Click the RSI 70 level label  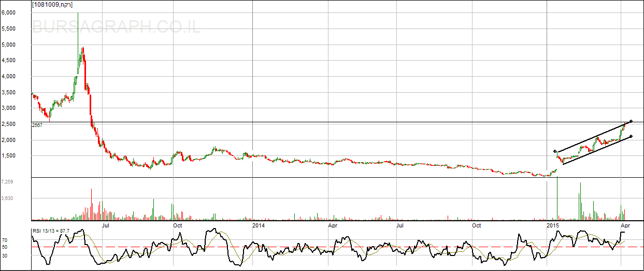[x=4, y=241]
